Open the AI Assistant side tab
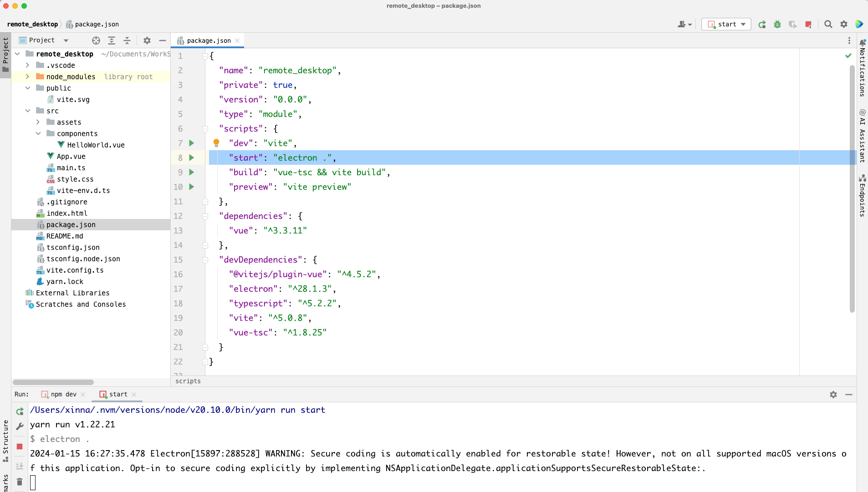This screenshot has height=492, width=868. pyautogui.click(x=863, y=136)
